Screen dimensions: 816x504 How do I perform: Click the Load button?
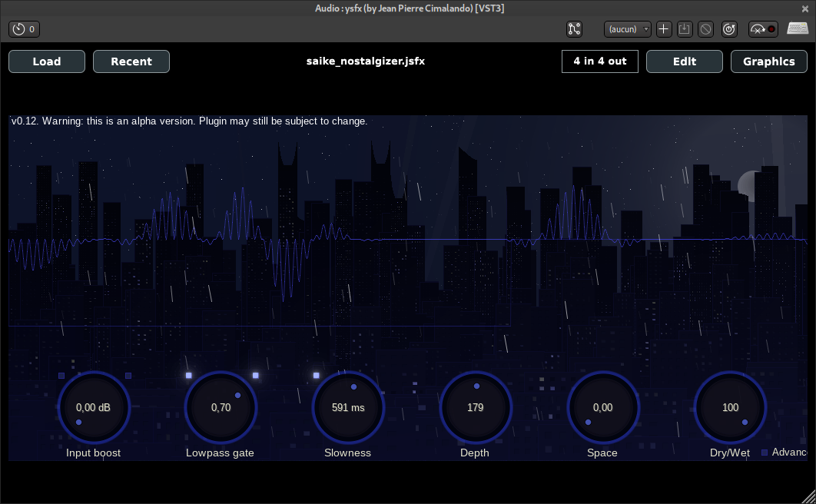pyautogui.click(x=47, y=61)
